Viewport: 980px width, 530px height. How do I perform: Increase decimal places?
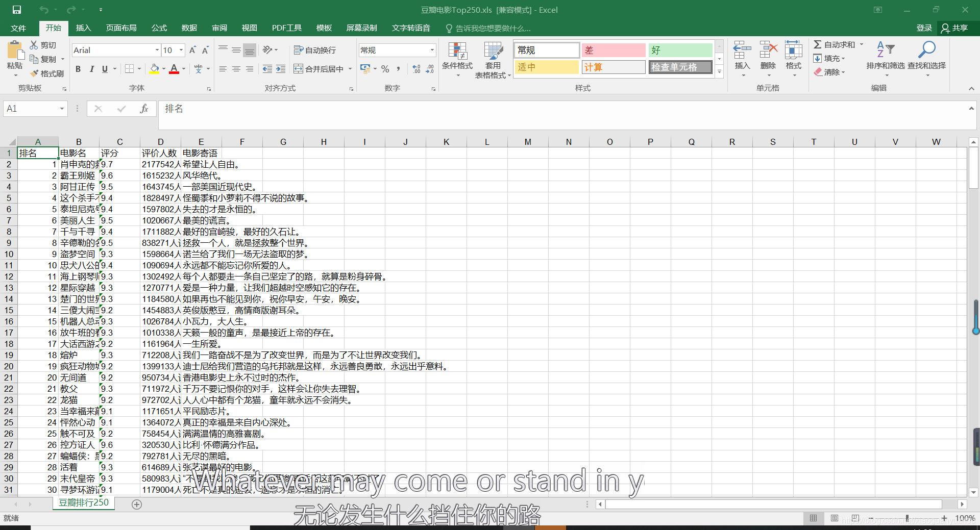(416, 69)
